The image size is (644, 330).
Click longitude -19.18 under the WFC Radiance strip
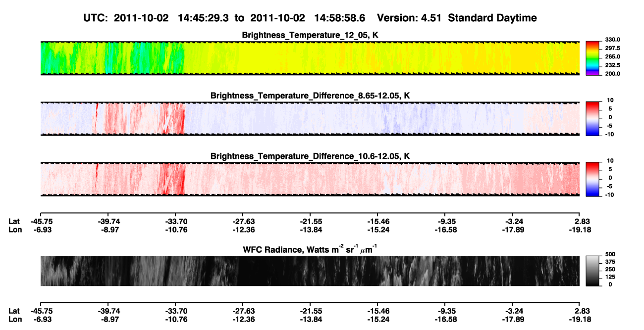[580, 319]
